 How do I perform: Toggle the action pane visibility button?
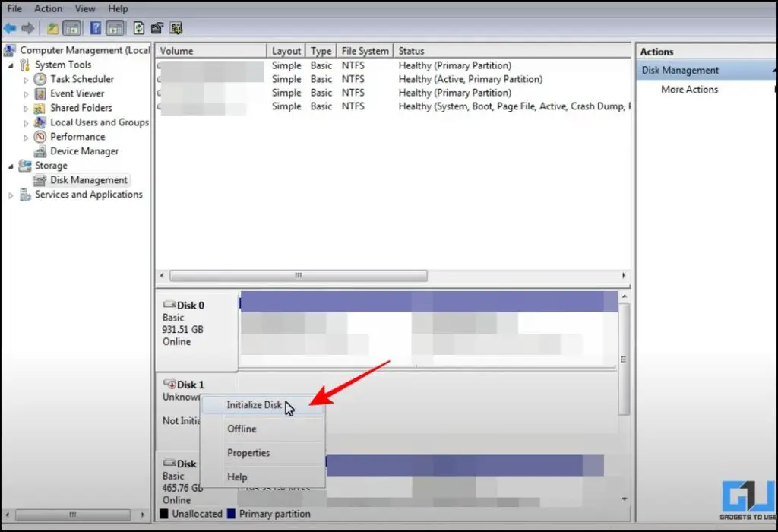[x=114, y=28]
